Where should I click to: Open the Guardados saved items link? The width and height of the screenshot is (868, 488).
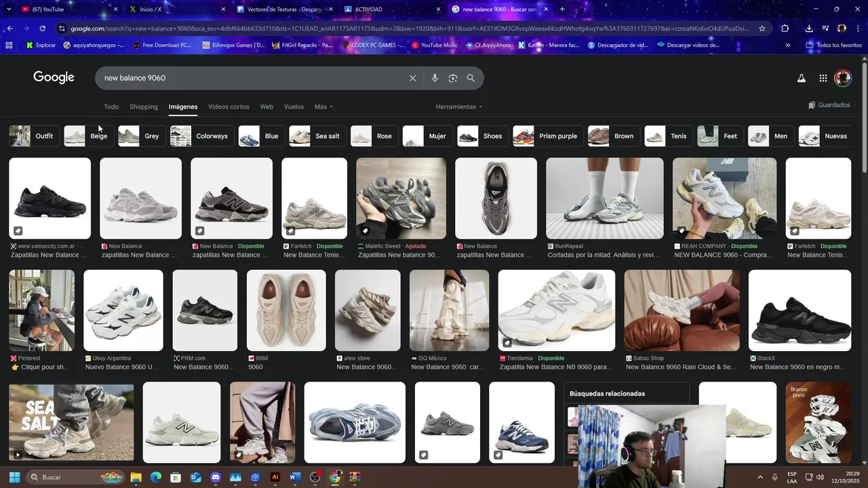point(829,105)
